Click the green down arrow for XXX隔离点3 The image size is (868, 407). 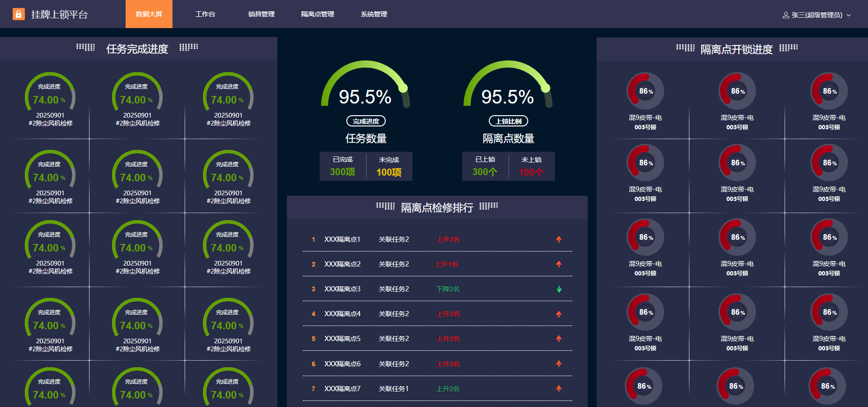click(x=559, y=289)
